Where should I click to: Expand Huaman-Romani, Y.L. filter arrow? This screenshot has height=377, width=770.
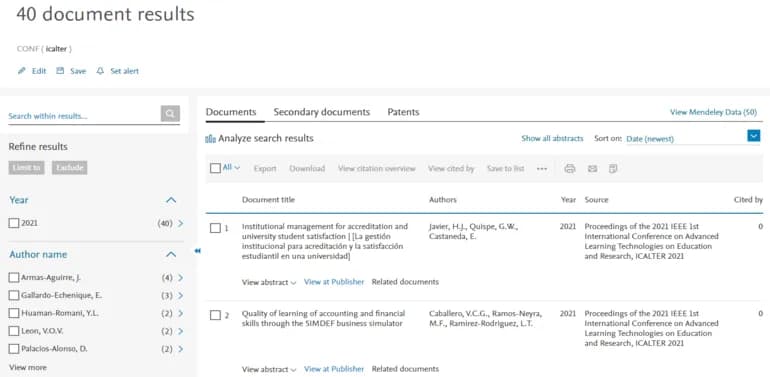pos(180,313)
